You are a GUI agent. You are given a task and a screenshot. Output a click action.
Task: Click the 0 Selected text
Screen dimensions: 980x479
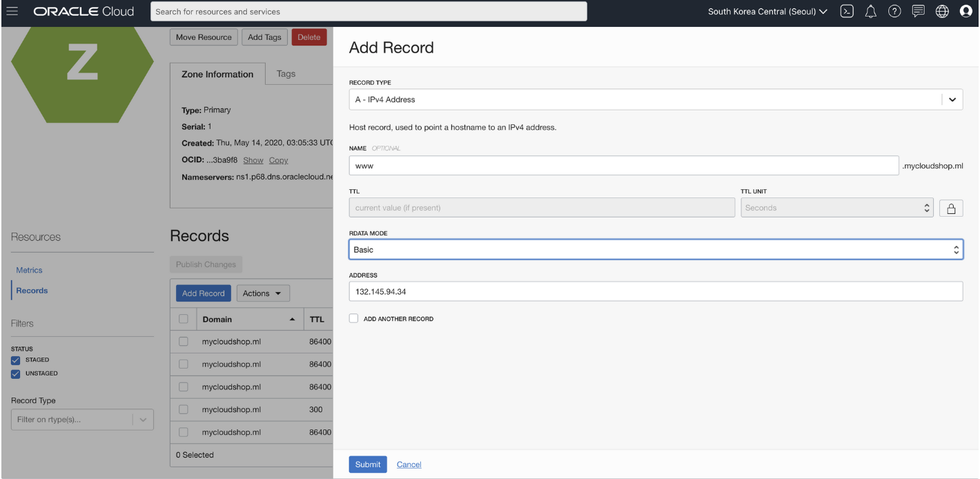tap(195, 455)
